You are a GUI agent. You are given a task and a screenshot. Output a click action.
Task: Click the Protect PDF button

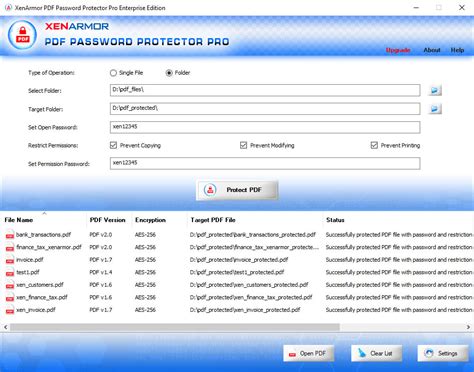tap(237, 190)
